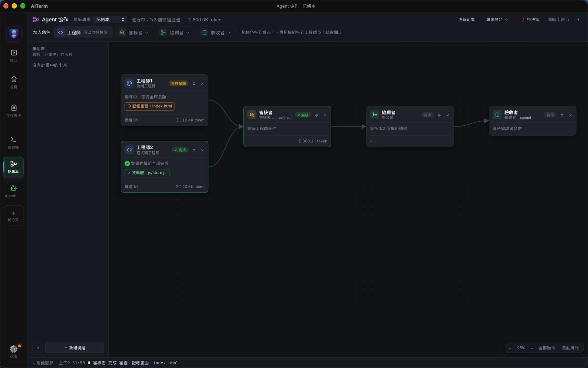Click the 工程師 role chip
Viewport: 588px width, 368px height.
[83, 33]
